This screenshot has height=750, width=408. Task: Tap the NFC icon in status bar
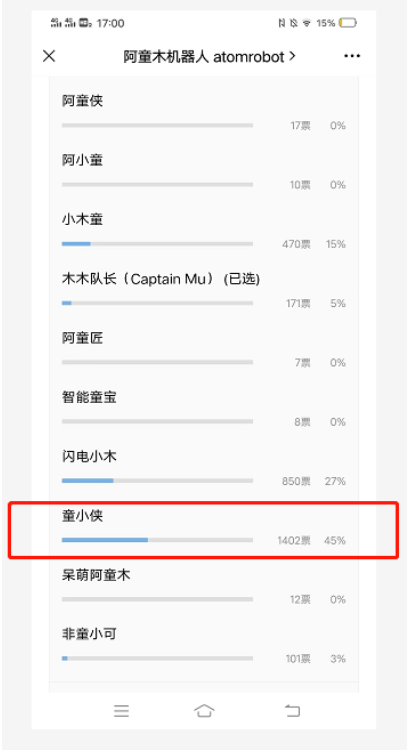282,22
